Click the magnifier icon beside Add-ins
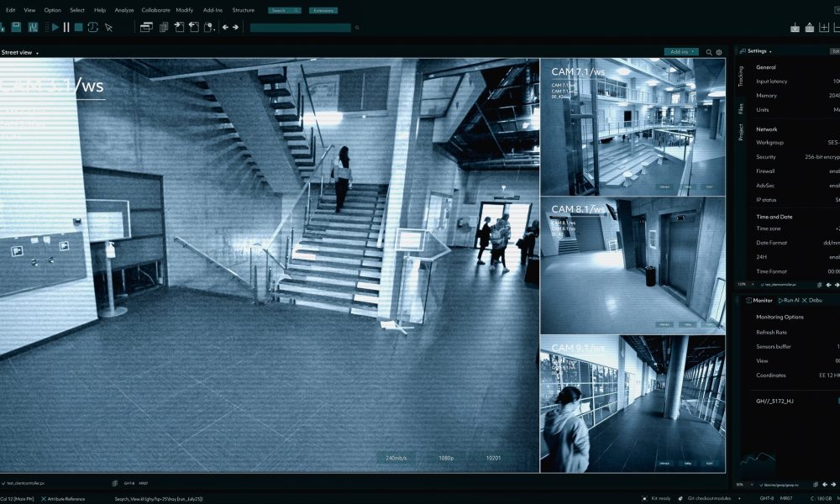Viewport: 840px width, 504px height. coord(709,52)
